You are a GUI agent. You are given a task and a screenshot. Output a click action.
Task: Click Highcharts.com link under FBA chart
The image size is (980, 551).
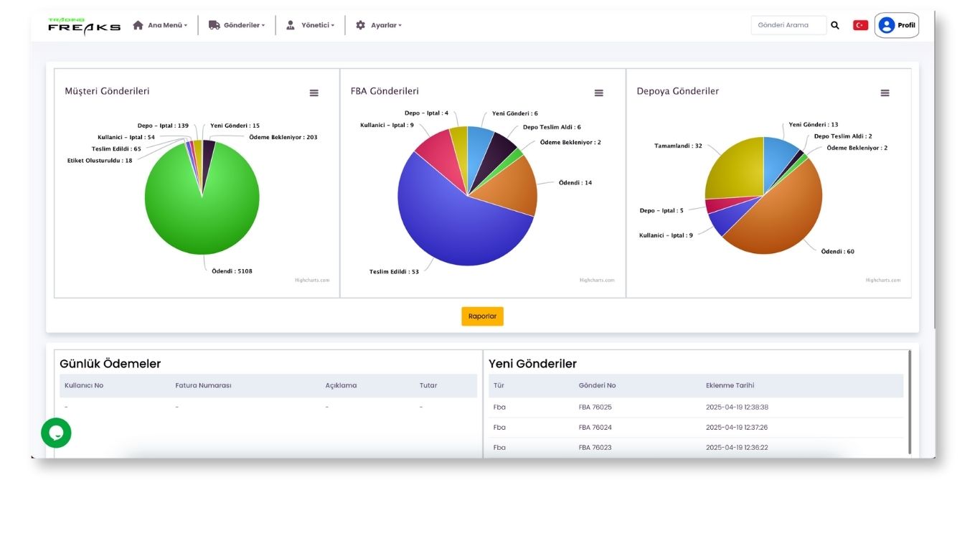pos(597,281)
